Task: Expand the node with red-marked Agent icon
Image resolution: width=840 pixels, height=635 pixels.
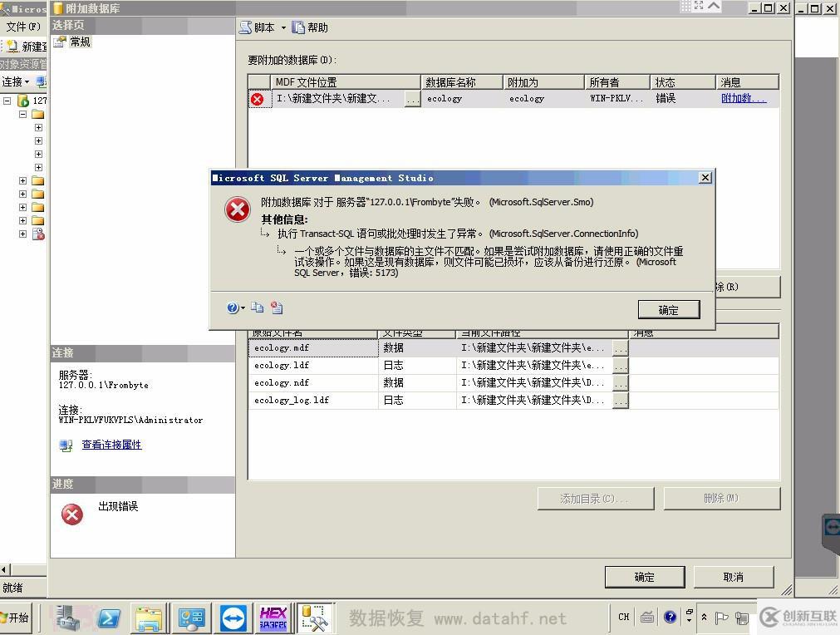Action: (22, 234)
